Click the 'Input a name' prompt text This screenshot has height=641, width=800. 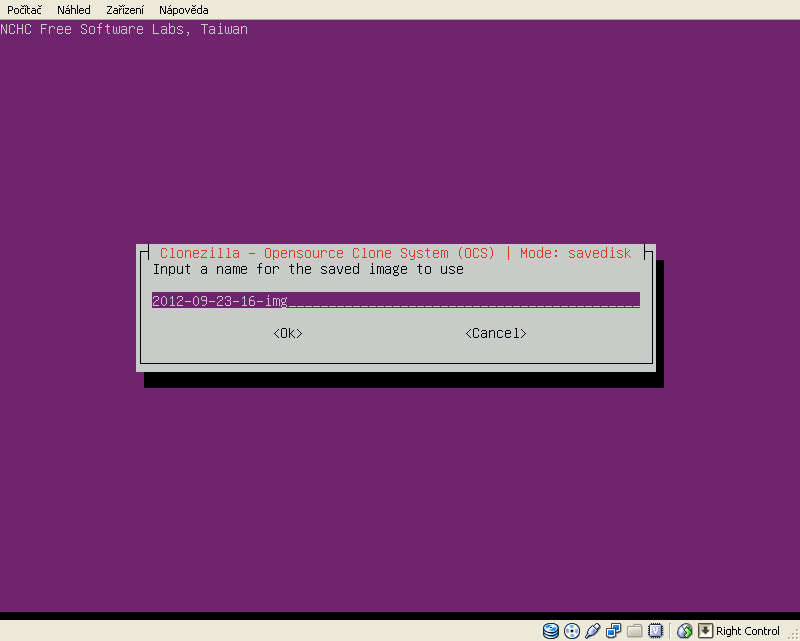point(308,269)
